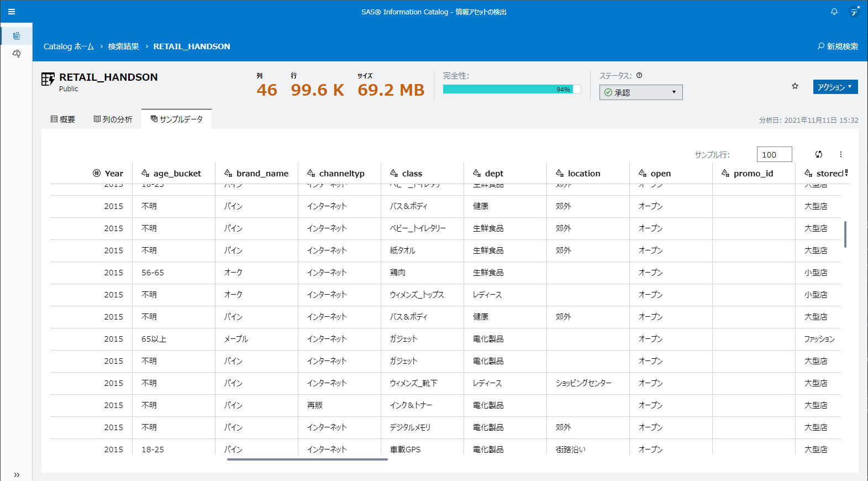Click the analysis date 2021年11月11日 text
Image resolution: width=868 pixels, height=481 pixels.
[809, 120]
